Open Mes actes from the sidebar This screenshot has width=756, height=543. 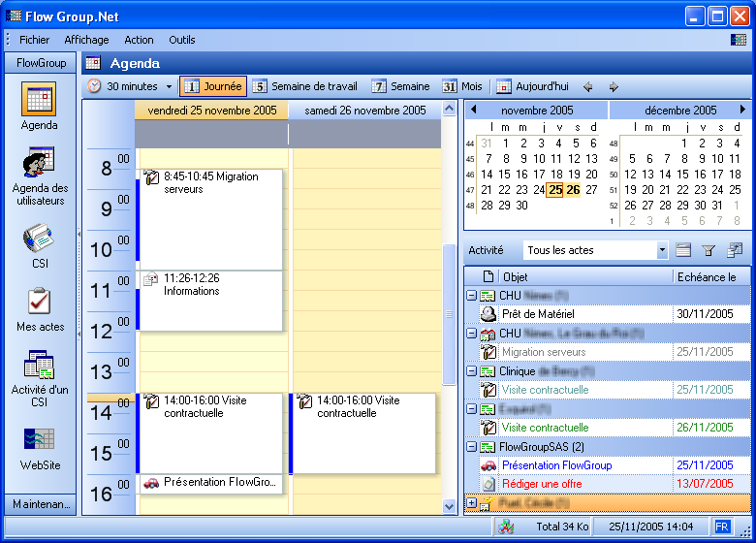point(39,303)
